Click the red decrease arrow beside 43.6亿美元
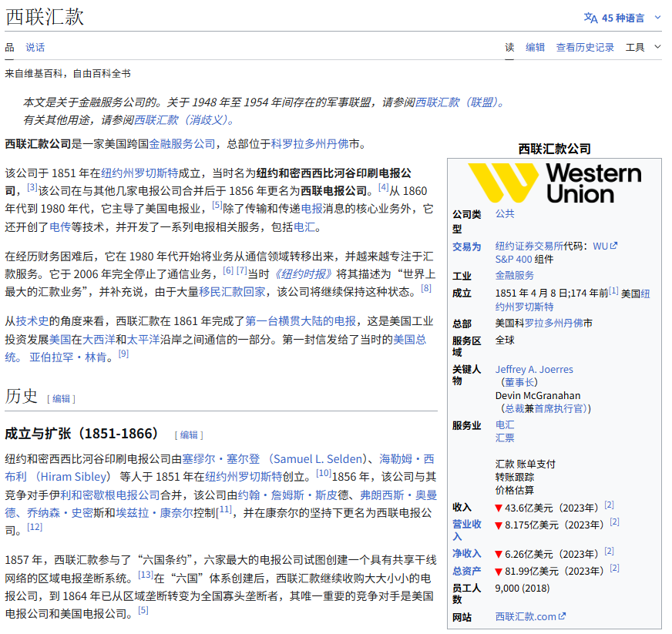 tap(499, 508)
